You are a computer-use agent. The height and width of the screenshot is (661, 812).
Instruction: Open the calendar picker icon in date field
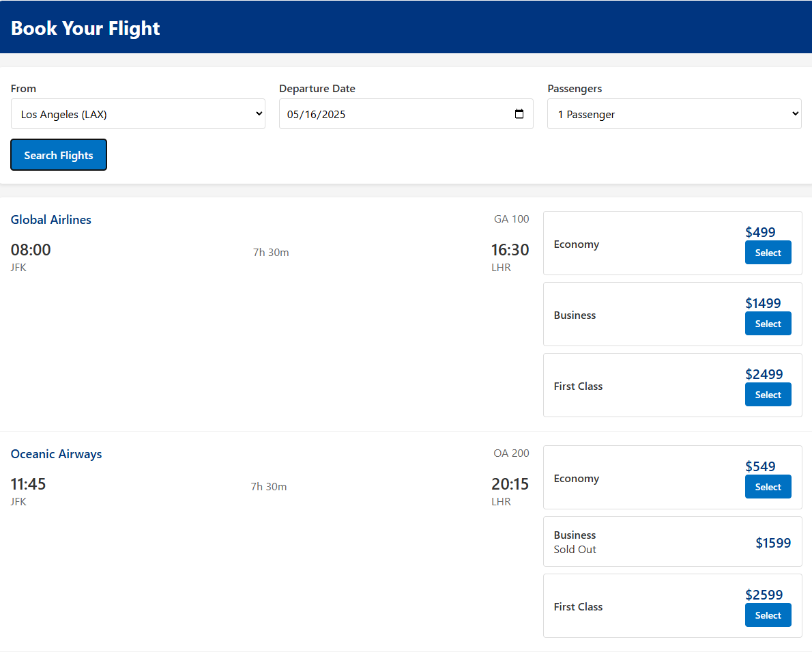point(519,114)
